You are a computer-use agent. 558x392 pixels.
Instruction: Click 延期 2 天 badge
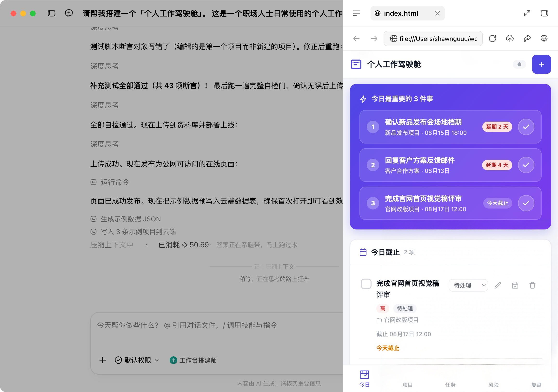click(x=497, y=127)
